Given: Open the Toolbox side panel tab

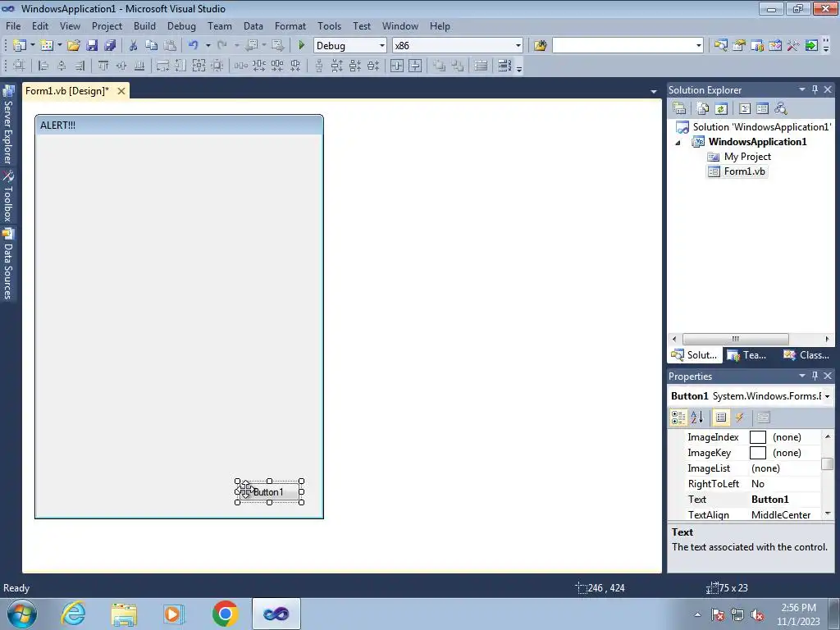Looking at the screenshot, I should pyautogui.click(x=8, y=196).
